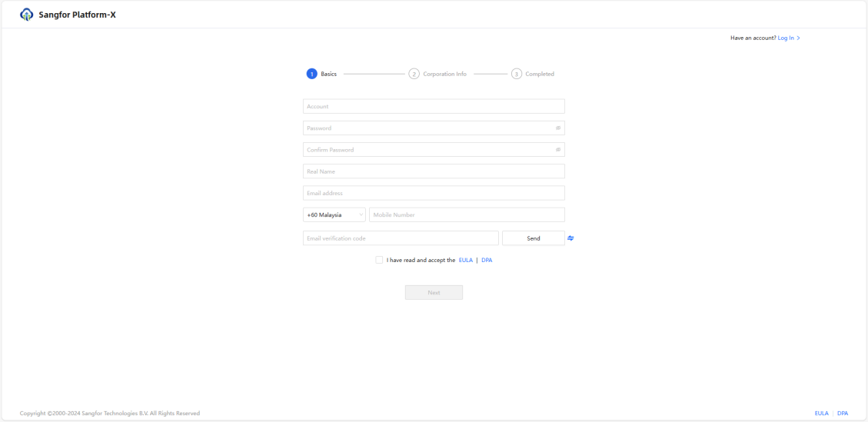
Task: Click the Next button
Action: (434, 292)
